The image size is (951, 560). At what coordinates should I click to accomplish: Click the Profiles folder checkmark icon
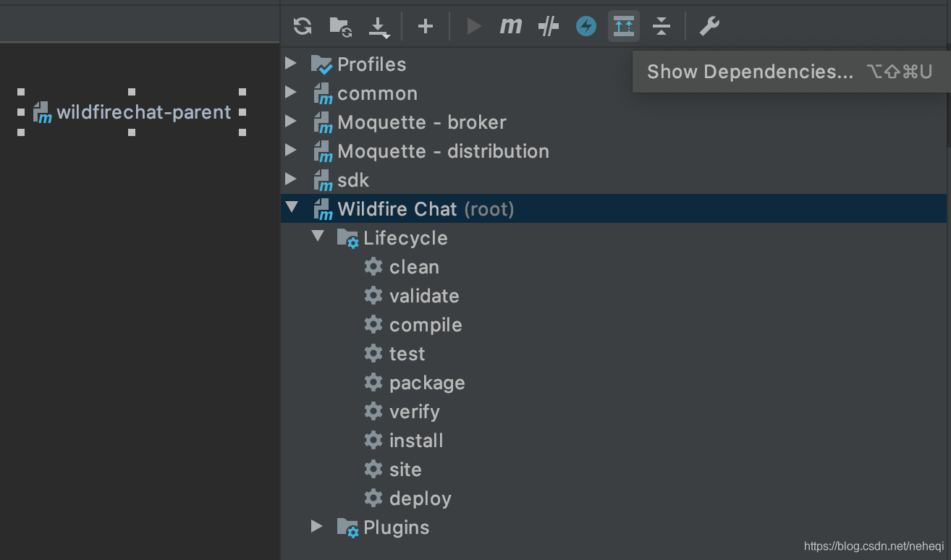[322, 64]
